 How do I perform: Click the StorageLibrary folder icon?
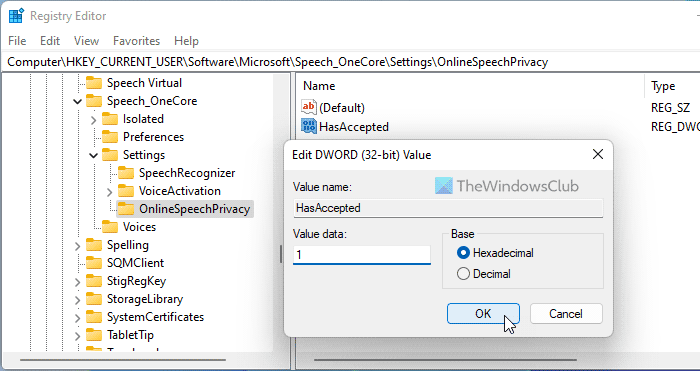coord(94,299)
